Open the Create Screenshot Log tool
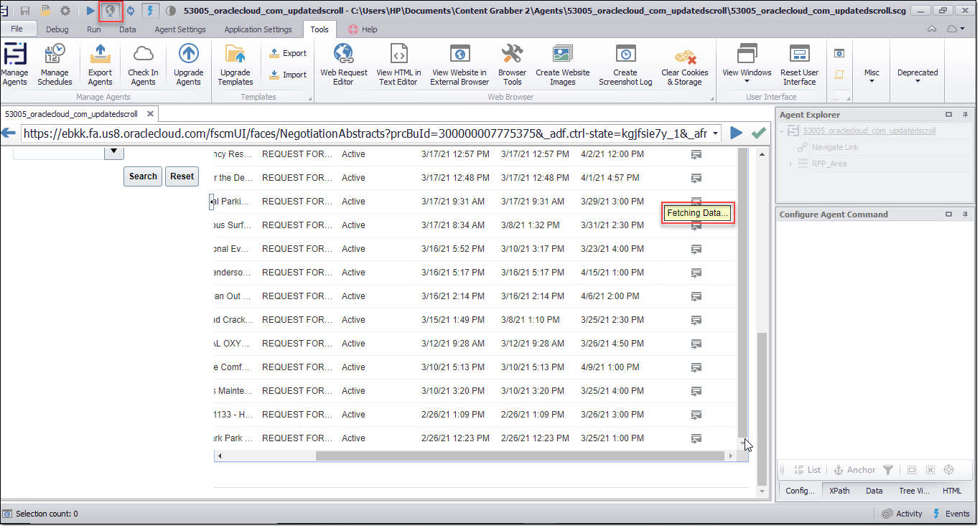Viewport: 980px width, 528px height. [625, 63]
